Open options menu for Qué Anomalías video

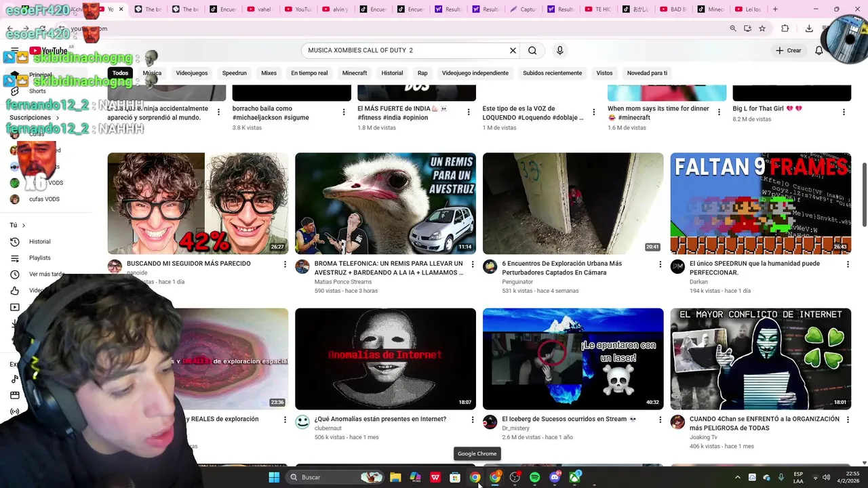coord(473,420)
